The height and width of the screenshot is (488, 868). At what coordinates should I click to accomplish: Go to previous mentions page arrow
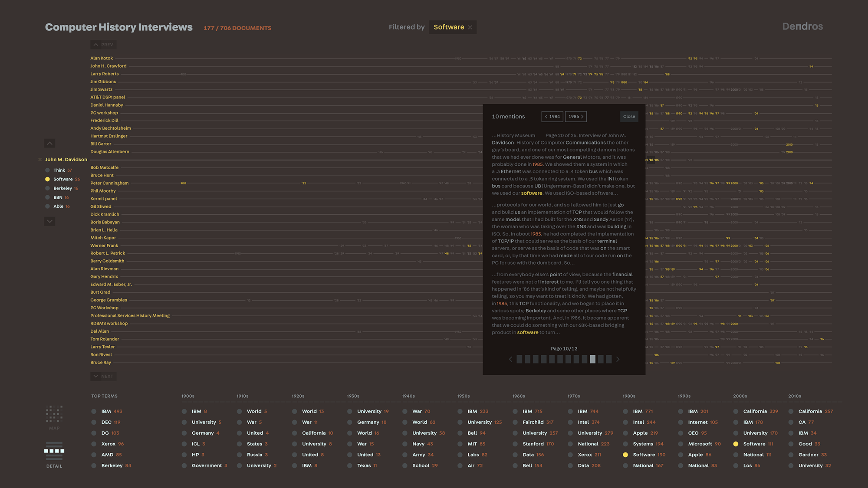click(x=510, y=359)
